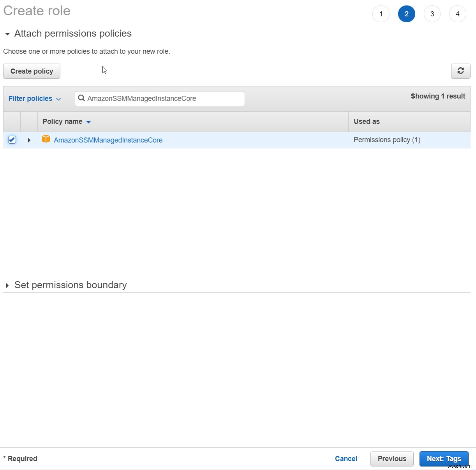
Task: Click the sort arrow next to Policy name
Action: 88,122
